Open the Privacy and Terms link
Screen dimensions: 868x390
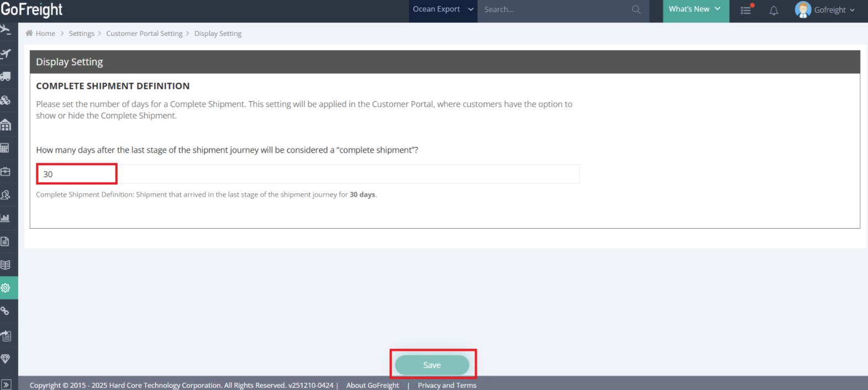click(x=447, y=385)
